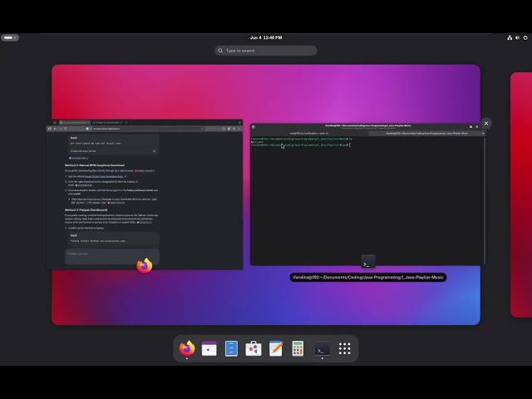Click the workspace indicator pill in top bar
532x399 pixels.
[10, 37]
